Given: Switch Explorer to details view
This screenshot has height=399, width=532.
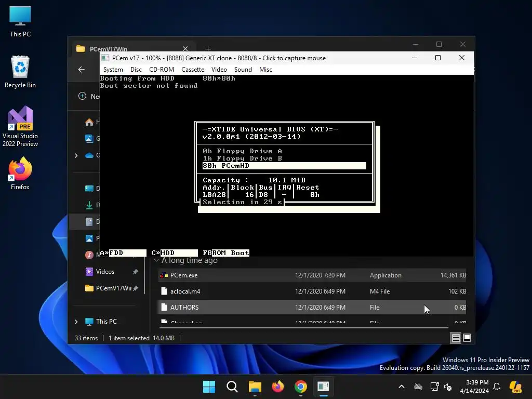Looking at the screenshot, I should (456, 338).
